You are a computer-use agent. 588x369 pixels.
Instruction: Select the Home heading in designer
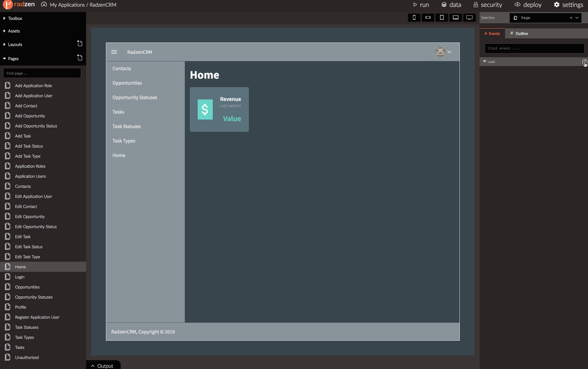205,75
